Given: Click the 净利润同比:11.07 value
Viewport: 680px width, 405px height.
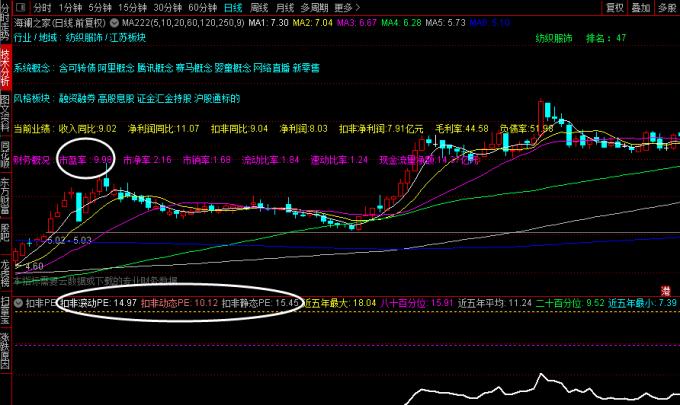Looking at the screenshot, I should pos(163,129).
